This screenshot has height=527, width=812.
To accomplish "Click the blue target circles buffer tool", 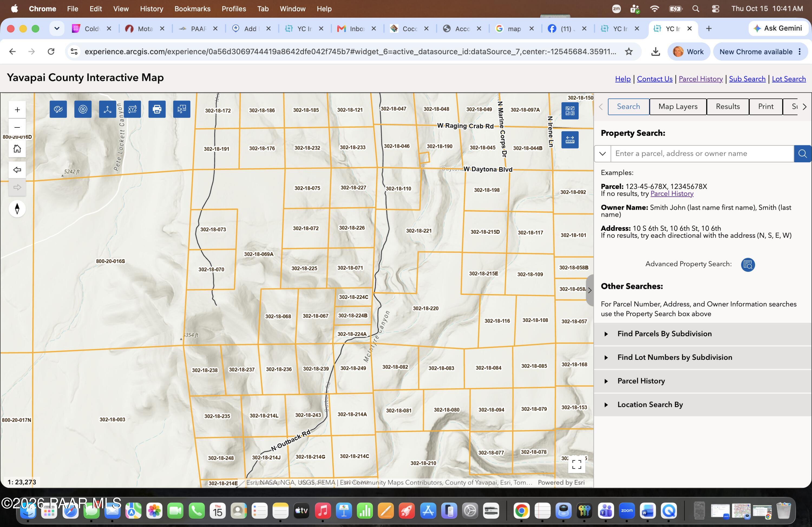I will tap(83, 109).
